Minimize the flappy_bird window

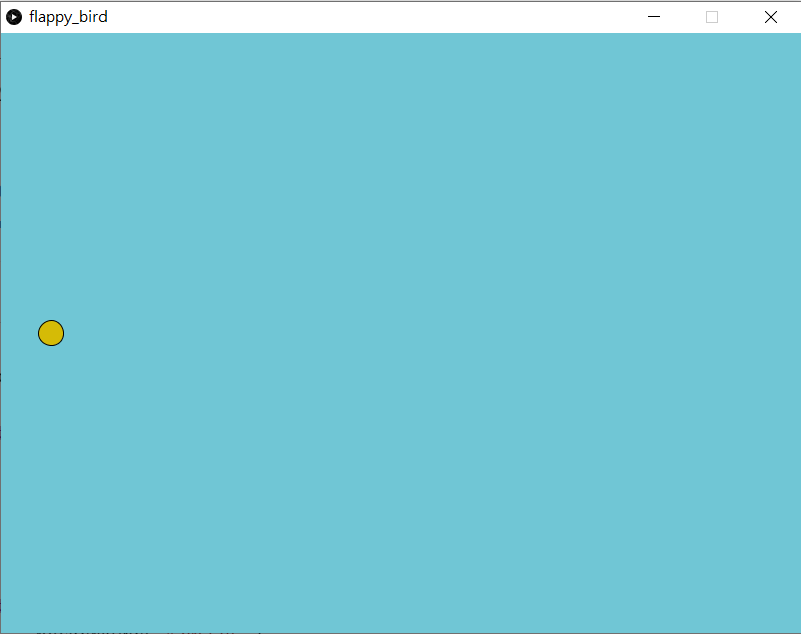(654, 17)
